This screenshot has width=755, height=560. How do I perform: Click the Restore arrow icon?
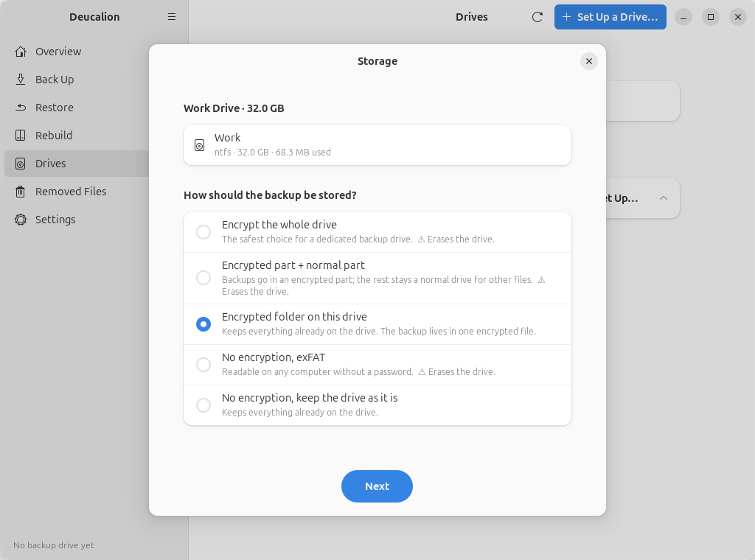tap(20, 108)
